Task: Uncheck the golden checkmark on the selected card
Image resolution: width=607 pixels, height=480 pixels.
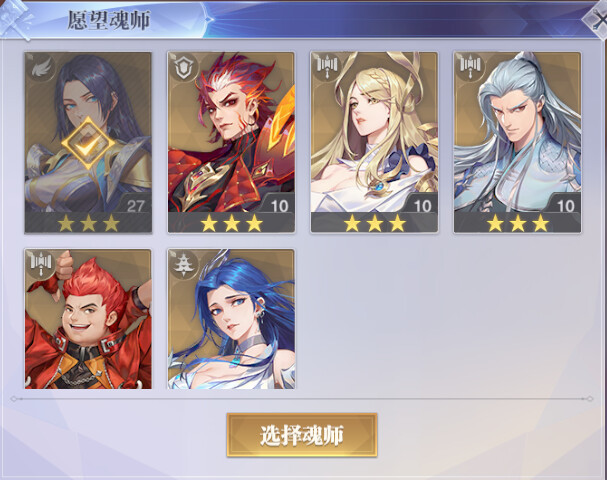Action: tap(88, 143)
